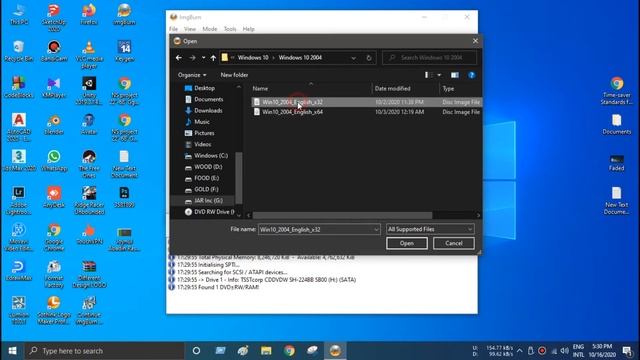Open File Explorer from taskbar
640x360 pixels.
(266, 351)
